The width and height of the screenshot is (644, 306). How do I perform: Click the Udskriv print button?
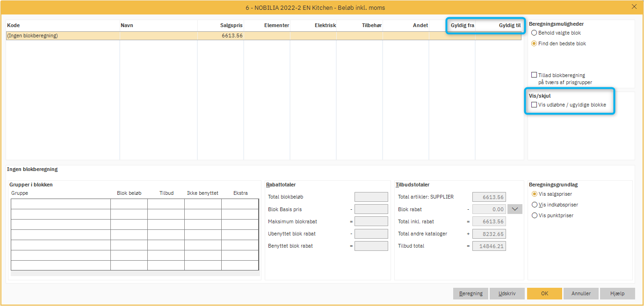[507, 293]
